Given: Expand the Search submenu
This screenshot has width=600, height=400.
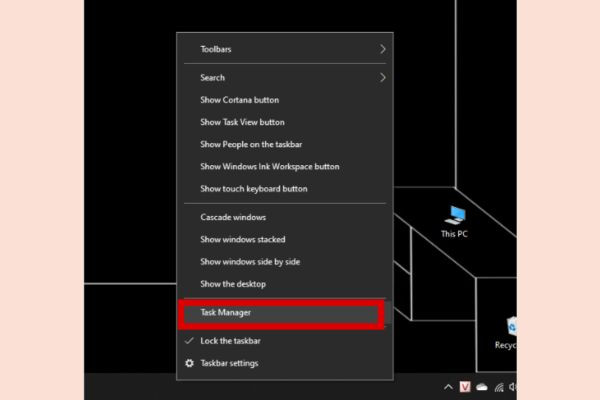Looking at the screenshot, I should click(x=284, y=78).
